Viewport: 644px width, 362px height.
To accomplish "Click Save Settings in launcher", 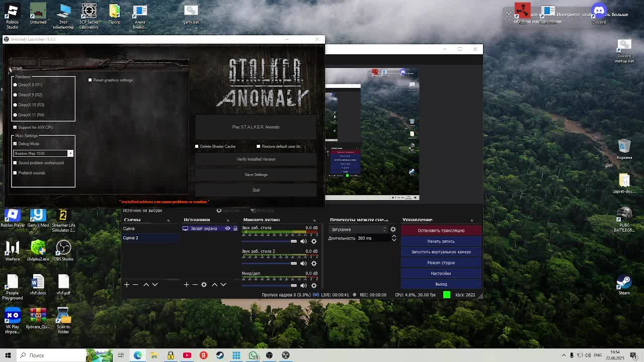I will coord(256,174).
